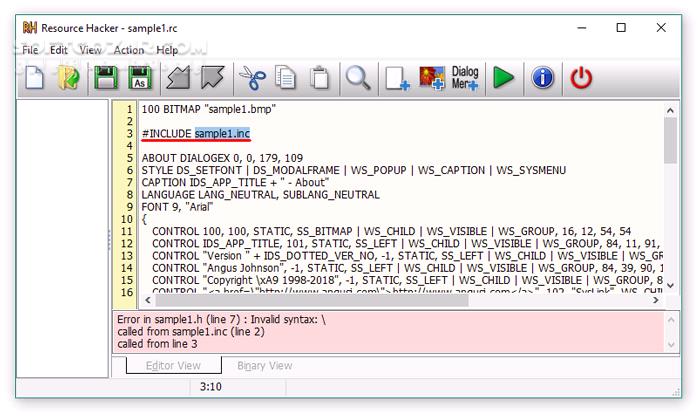Exit with the red power icon

(x=581, y=78)
